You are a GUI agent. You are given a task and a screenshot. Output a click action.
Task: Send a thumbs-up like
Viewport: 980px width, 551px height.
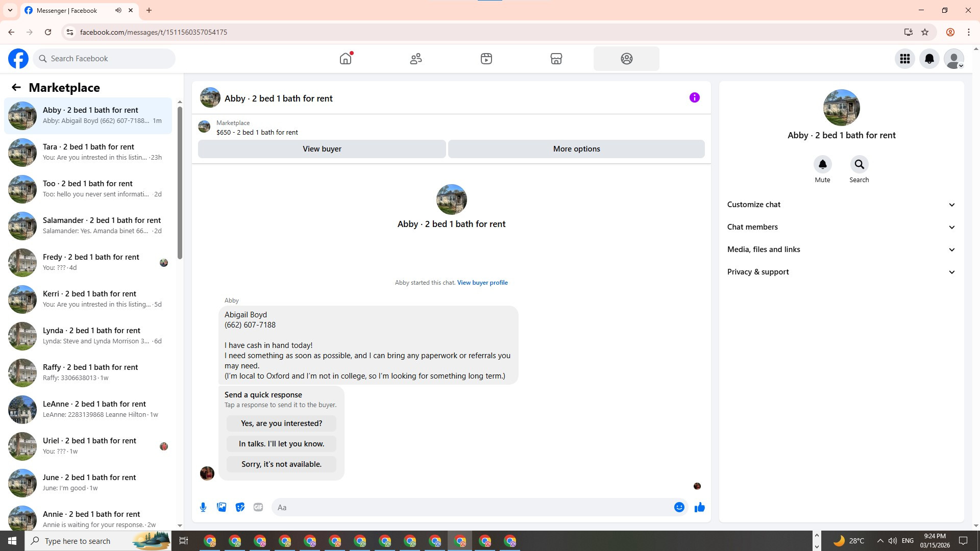pyautogui.click(x=700, y=507)
